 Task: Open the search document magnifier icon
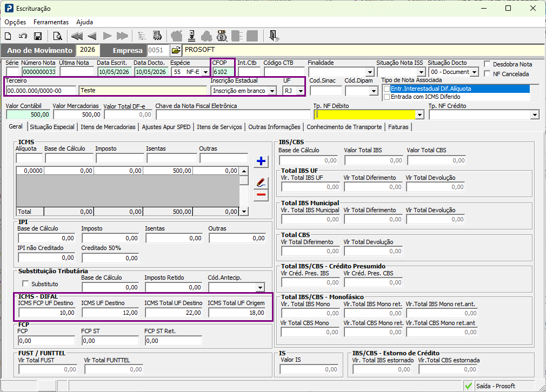pyautogui.click(x=57, y=36)
